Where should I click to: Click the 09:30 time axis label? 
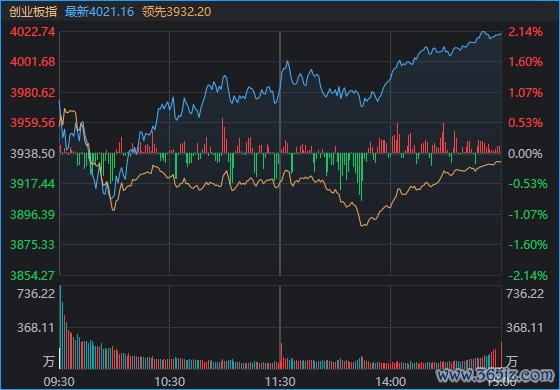click(x=59, y=382)
